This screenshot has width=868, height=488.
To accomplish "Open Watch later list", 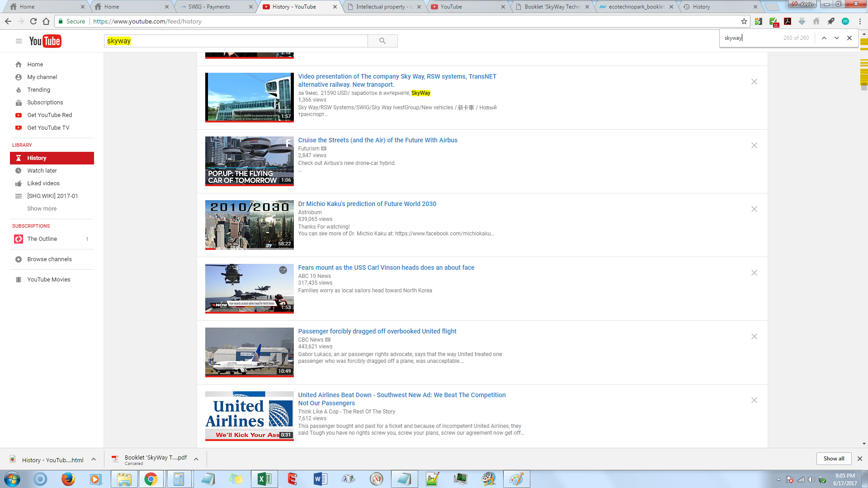I will point(52,171).
